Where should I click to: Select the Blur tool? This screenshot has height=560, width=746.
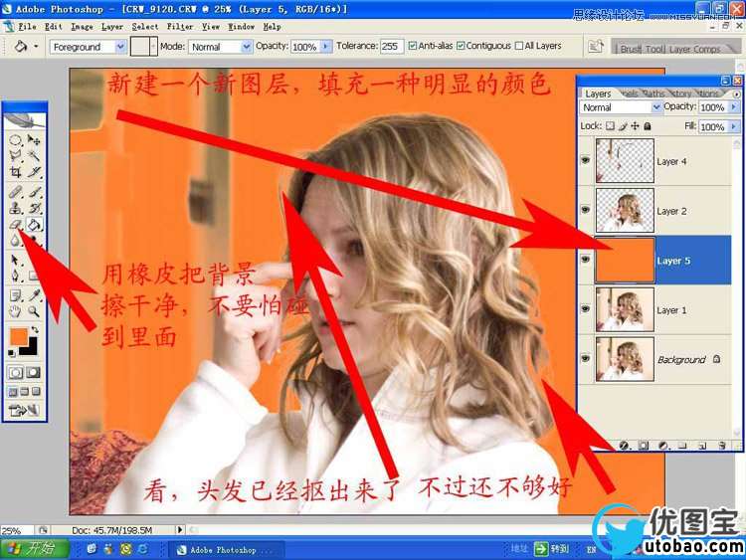pos(16,240)
